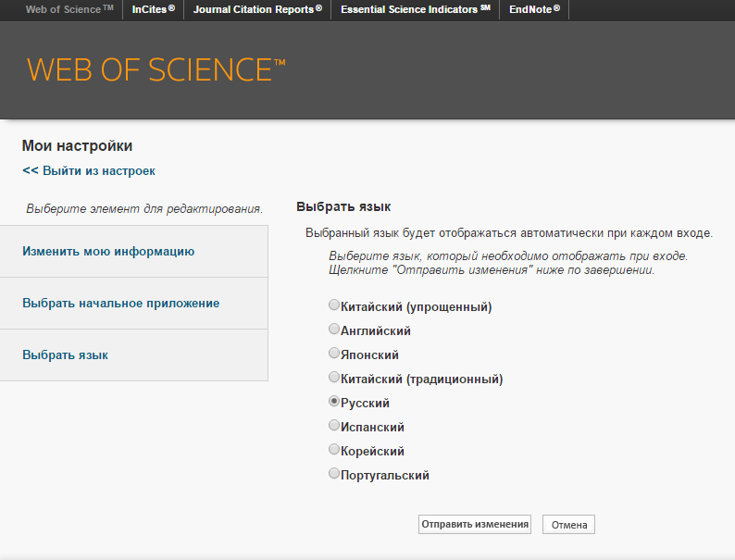
Task: Choose the Португальский radio button
Action: point(334,474)
